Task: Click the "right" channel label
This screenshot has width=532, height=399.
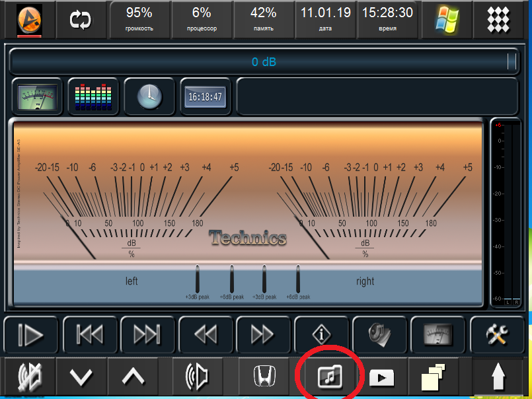Action: tap(365, 281)
